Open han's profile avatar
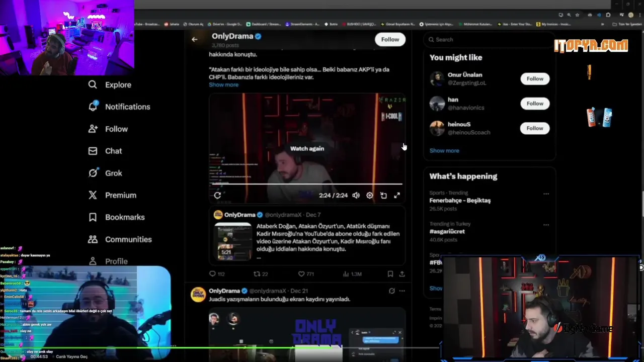This screenshot has height=362, width=644. pyautogui.click(x=437, y=104)
